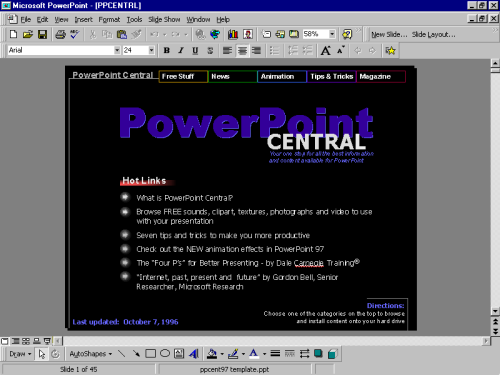Click the Tips & Tricks slide button
Viewport: 500px width, 375px height.
[x=332, y=76]
